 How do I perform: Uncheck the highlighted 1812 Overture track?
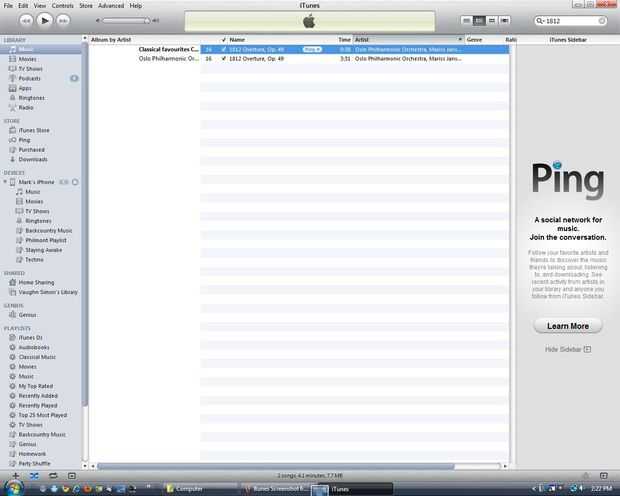tap(223, 49)
